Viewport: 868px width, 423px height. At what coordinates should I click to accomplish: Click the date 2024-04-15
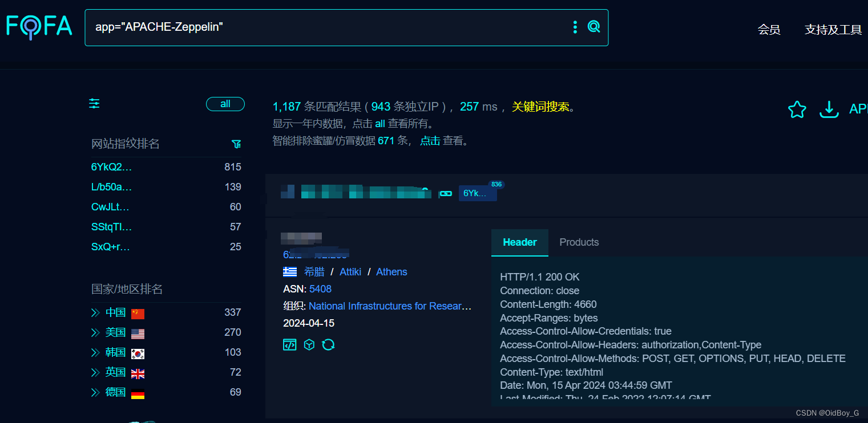pos(309,323)
